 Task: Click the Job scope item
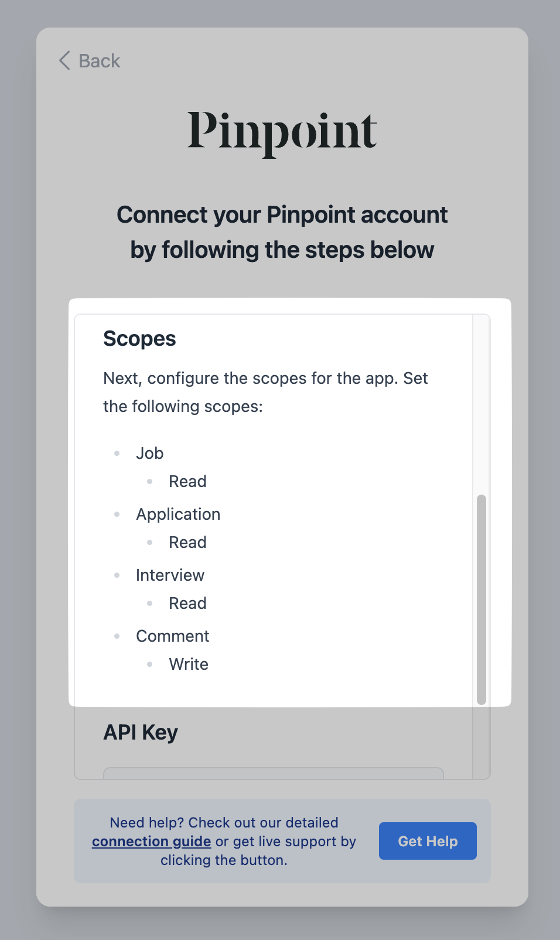[x=149, y=453]
